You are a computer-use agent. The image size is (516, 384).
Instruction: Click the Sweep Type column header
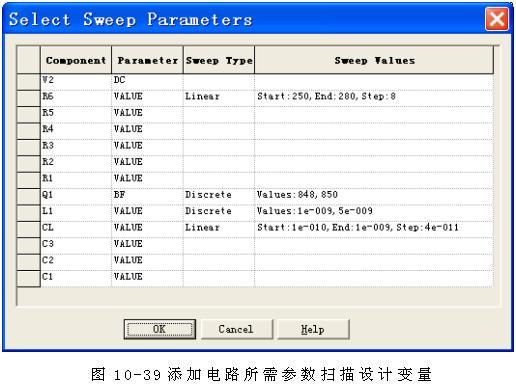click(x=219, y=60)
